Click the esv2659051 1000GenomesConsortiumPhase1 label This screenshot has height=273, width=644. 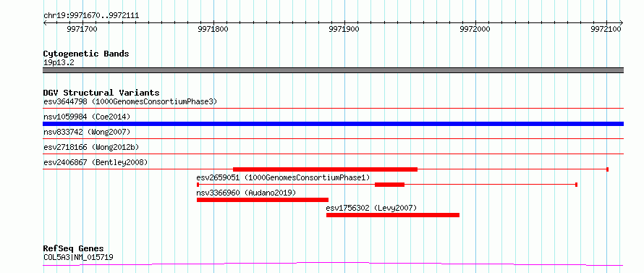[x=284, y=177]
